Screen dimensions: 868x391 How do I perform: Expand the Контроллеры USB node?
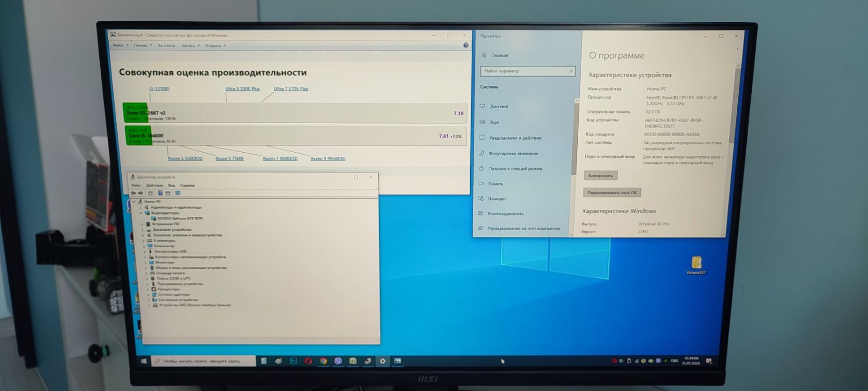click(144, 251)
